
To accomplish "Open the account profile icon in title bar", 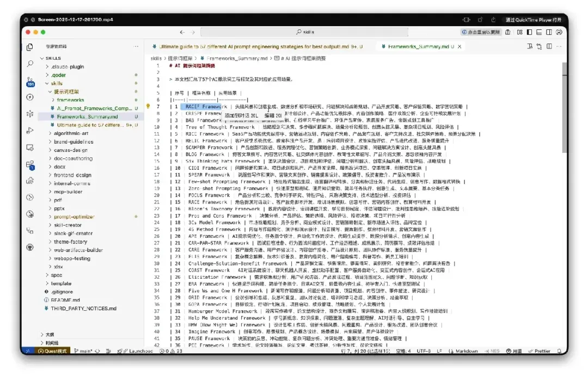I will (559, 32).
